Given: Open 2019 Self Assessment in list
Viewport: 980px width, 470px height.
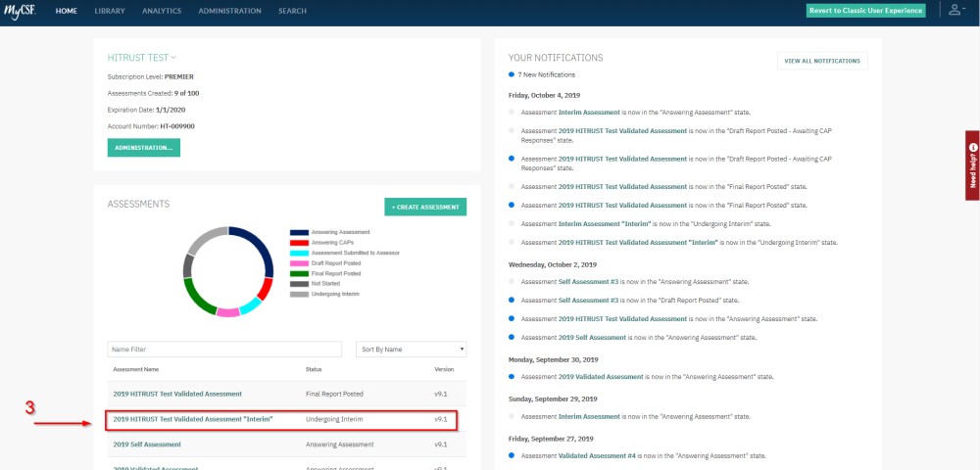Looking at the screenshot, I should pyautogui.click(x=147, y=445).
